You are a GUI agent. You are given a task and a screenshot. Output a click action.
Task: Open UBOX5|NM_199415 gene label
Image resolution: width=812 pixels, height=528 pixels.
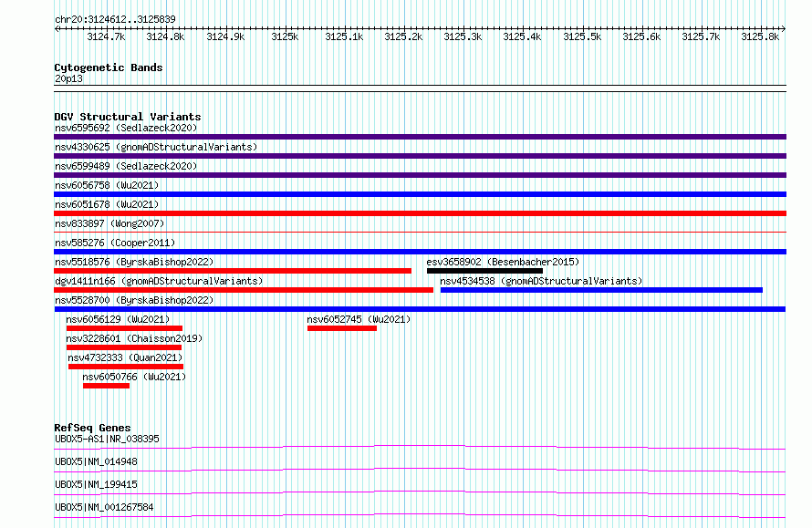click(97, 484)
